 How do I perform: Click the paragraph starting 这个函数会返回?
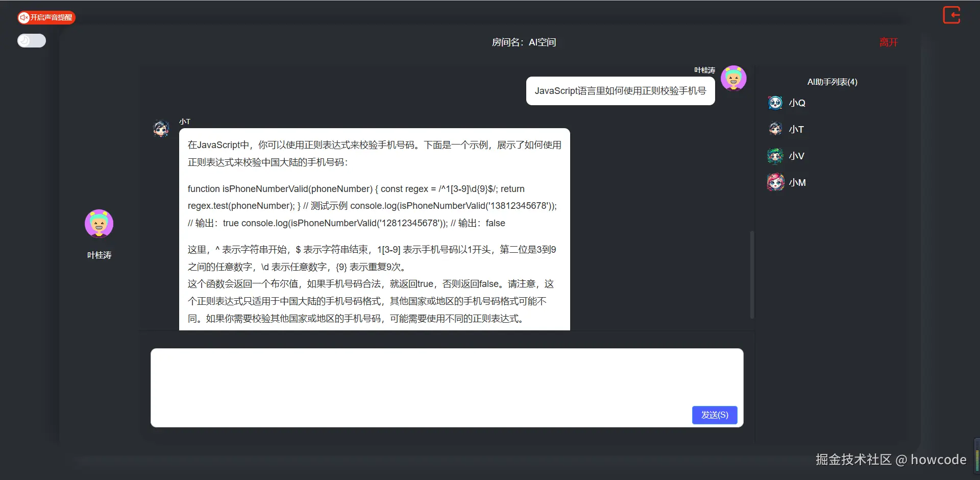(x=371, y=301)
